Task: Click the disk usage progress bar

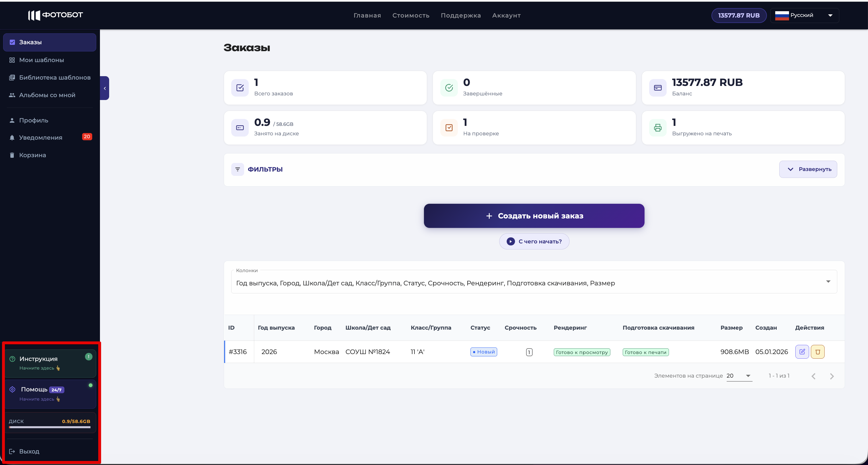Action: (50, 427)
